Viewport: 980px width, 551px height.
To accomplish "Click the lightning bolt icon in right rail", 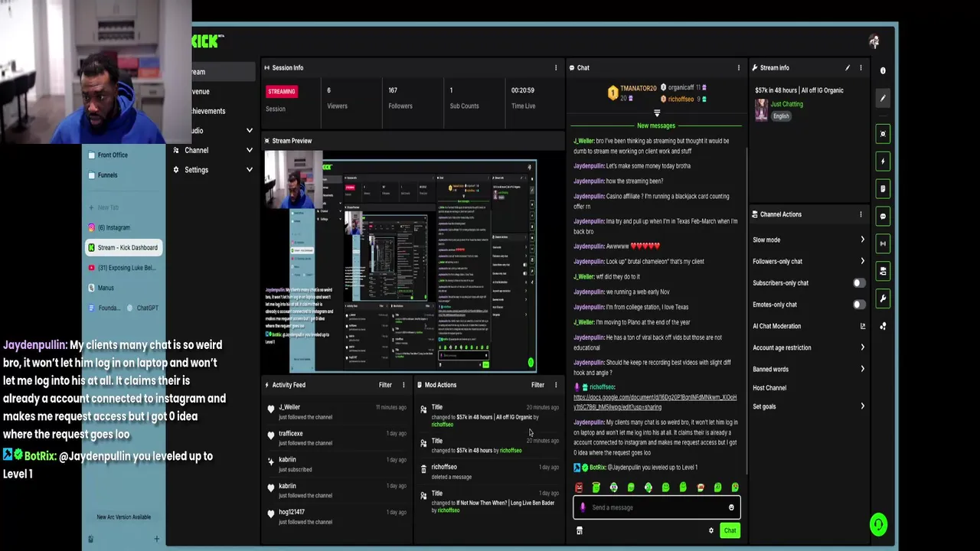I will coord(883,161).
